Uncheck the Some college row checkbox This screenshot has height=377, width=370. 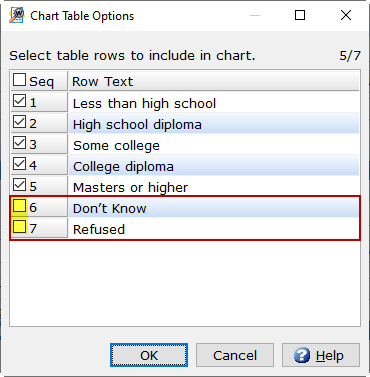[19, 143]
